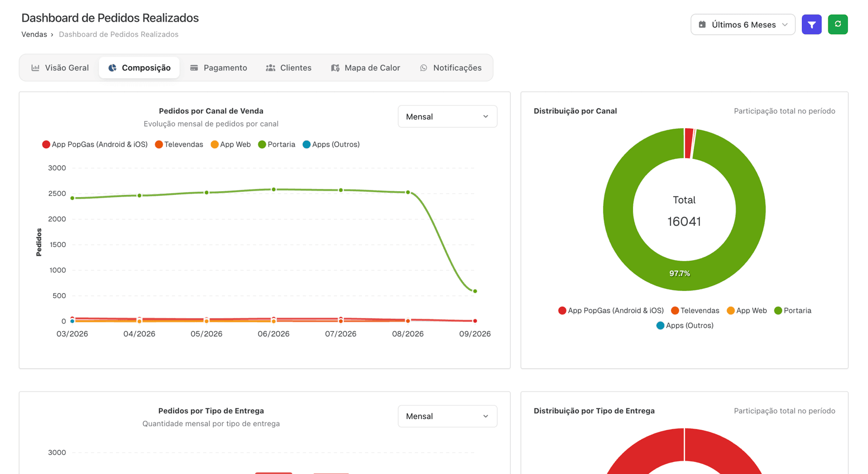
Task: Toggle Televendas legend in line chart
Action: point(179,144)
